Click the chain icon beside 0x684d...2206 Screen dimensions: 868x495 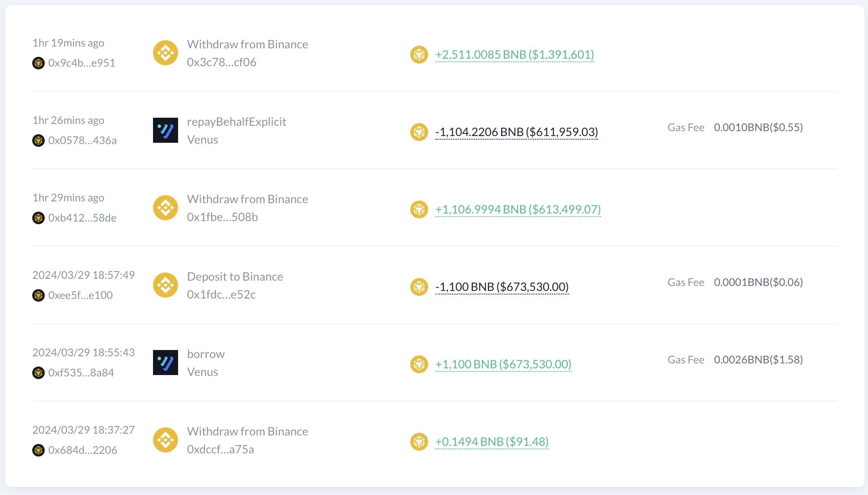pos(39,450)
